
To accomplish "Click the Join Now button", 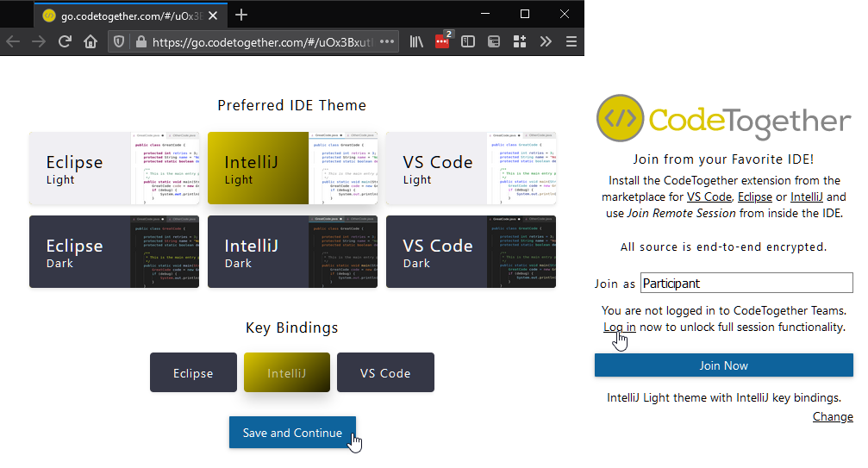I will 723,365.
